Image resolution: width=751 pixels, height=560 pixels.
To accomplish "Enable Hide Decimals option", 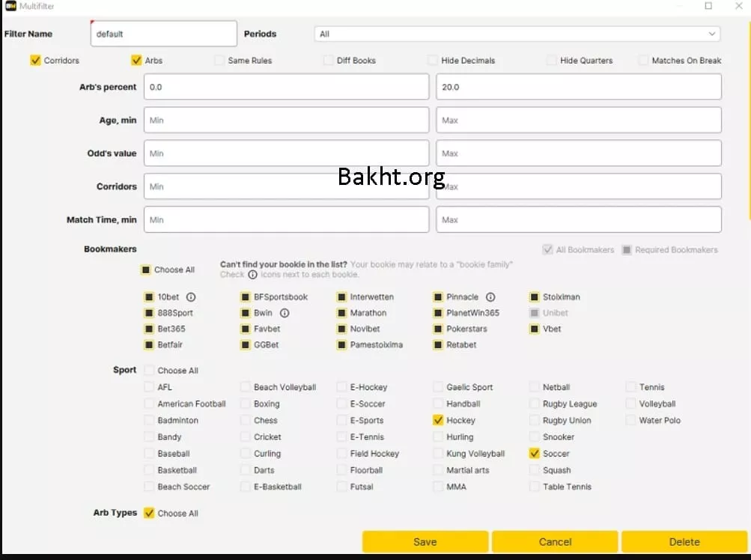I will pos(433,61).
